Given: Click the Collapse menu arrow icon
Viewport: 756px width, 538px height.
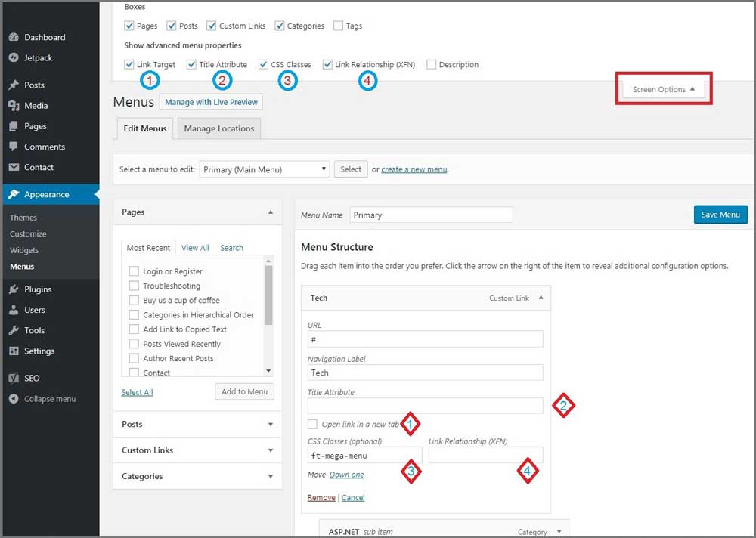Looking at the screenshot, I should tap(13, 399).
